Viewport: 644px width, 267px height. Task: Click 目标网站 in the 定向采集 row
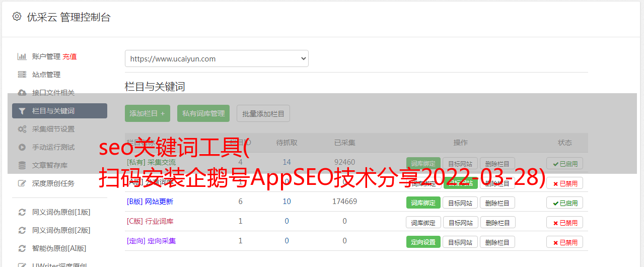click(460, 242)
